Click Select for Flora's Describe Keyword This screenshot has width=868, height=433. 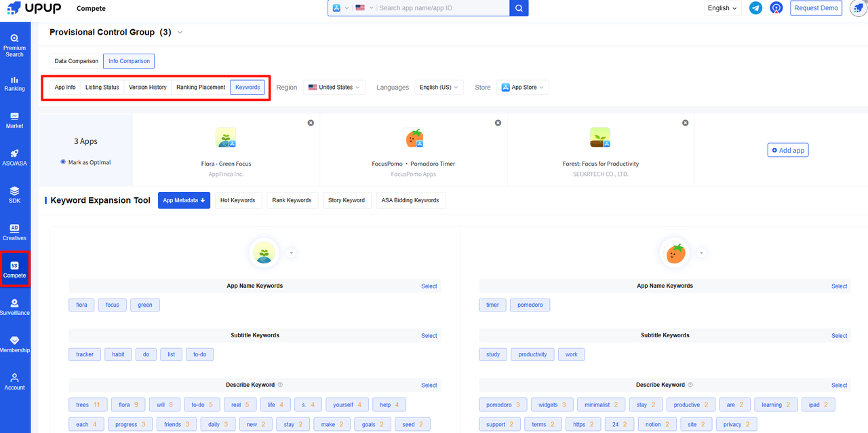pos(429,385)
